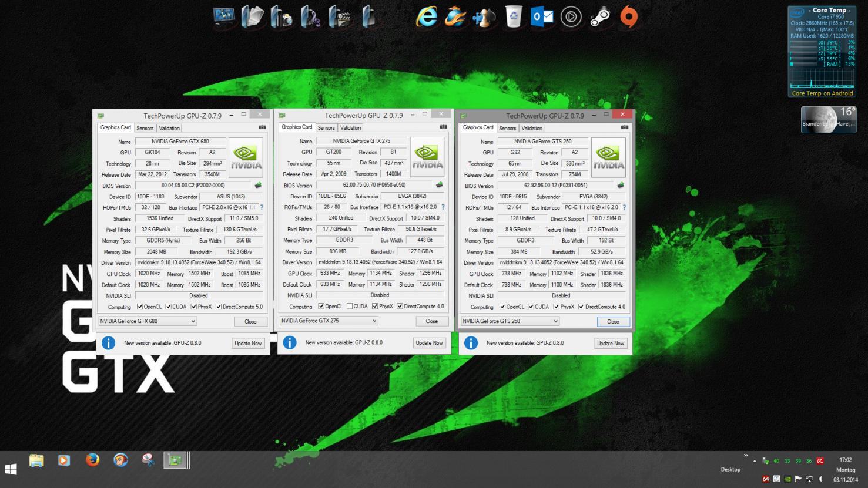Open Snipping Tool from the taskbar

(x=149, y=460)
